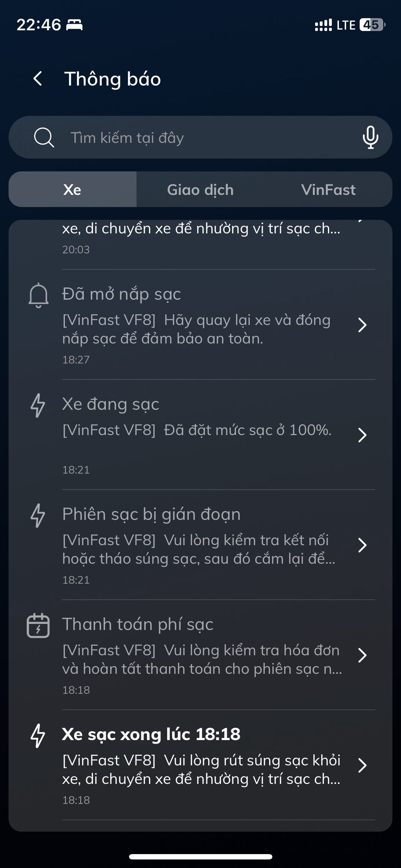The width and height of the screenshot is (401, 868).
Task: Tap the bell icon for Đã mở nắp sạc
Action: pos(38,295)
